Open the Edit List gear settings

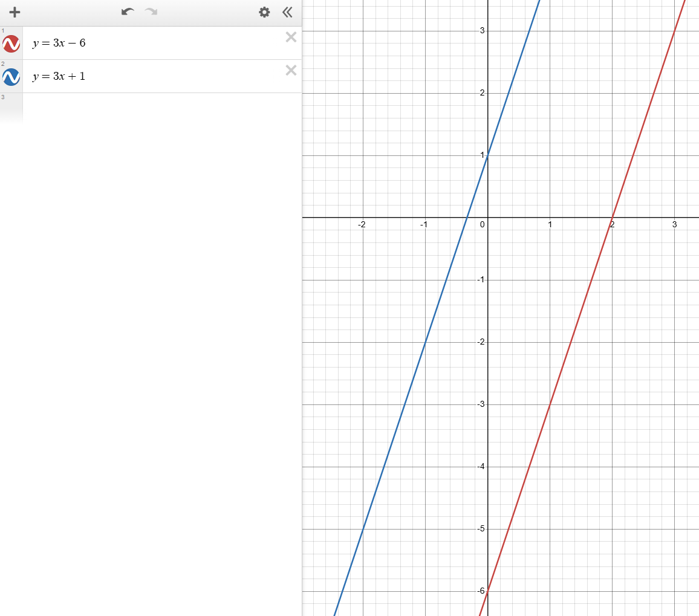click(264, 12)
